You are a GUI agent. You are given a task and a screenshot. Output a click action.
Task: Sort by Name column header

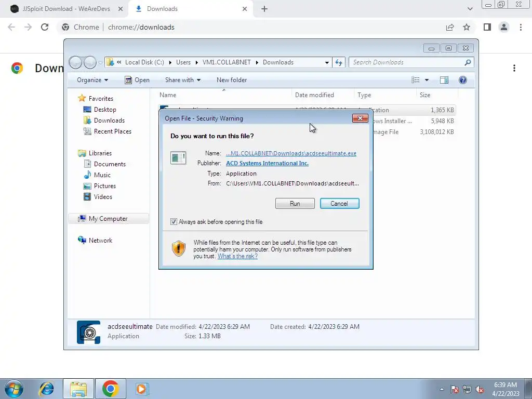click(224, 95)
